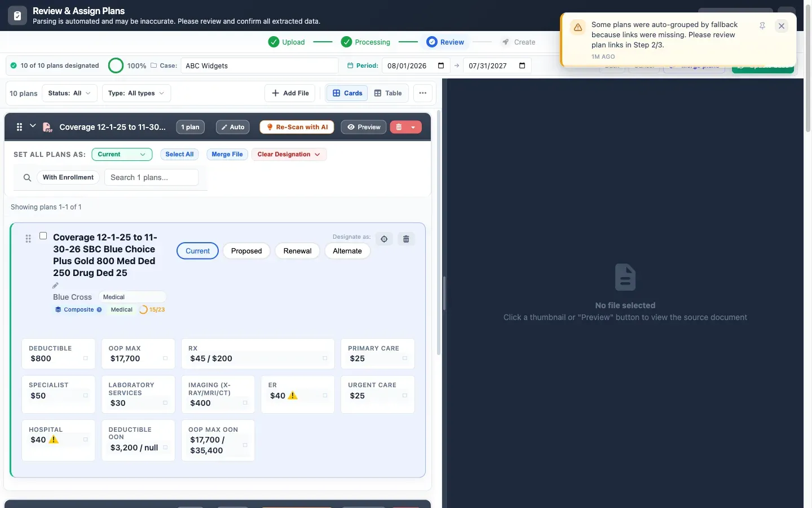Click the warning triangle icon in the notification
The image size is (812, 508).
(x=578, y=27)
